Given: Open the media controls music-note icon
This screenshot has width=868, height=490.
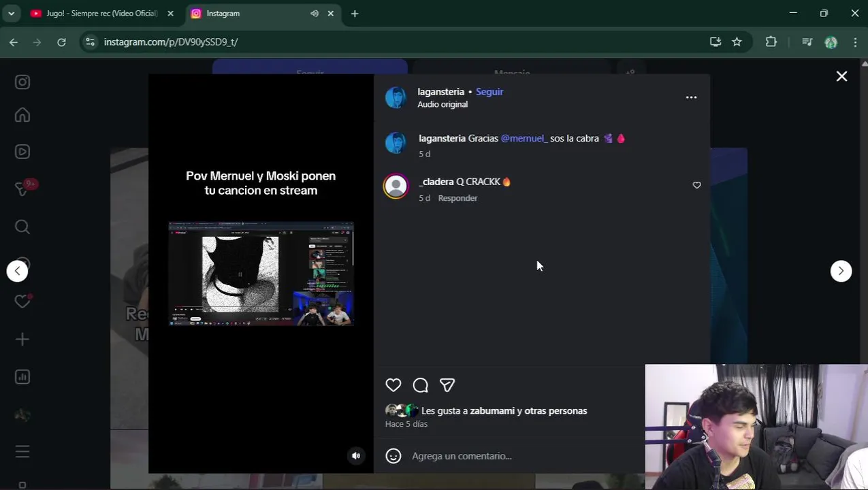Looking at the screenshot, I should 807,42.
